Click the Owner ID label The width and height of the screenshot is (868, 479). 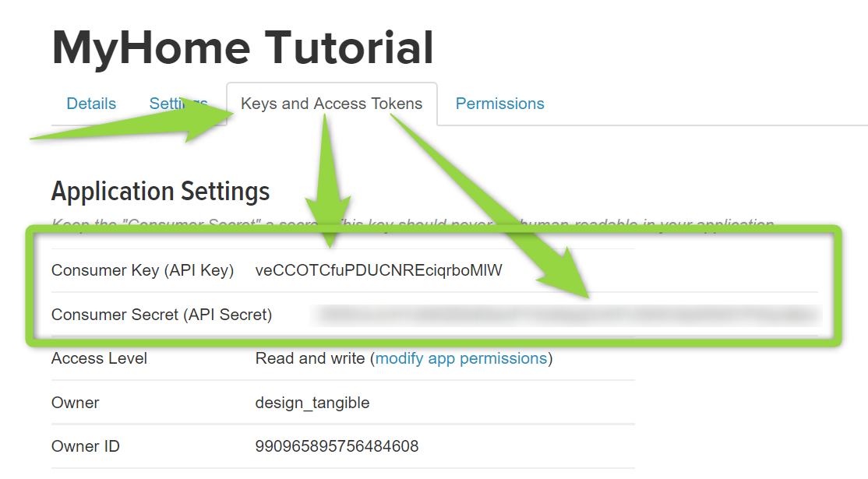click(x=85, y=446)
